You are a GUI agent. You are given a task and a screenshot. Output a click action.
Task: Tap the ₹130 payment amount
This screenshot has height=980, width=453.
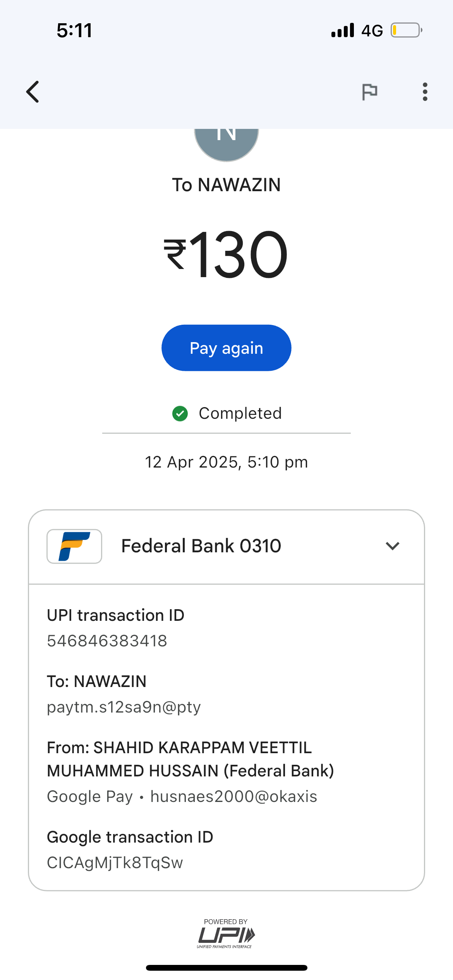point(226,254)
